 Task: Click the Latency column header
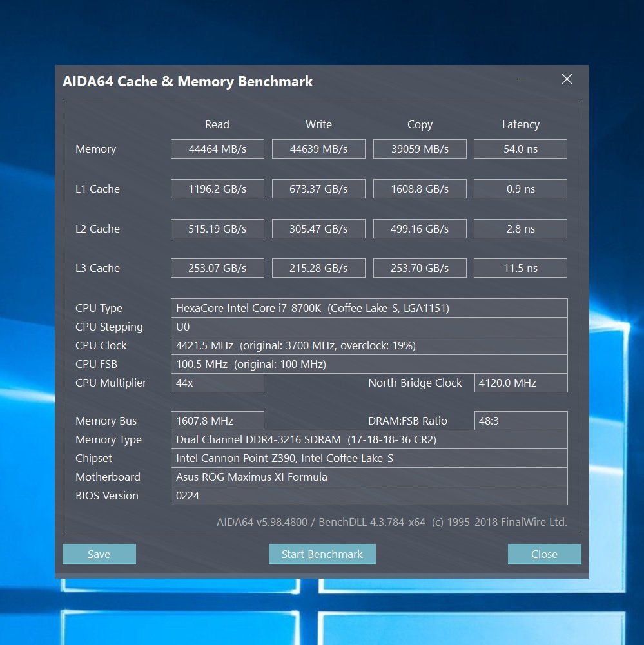point(520,124)
